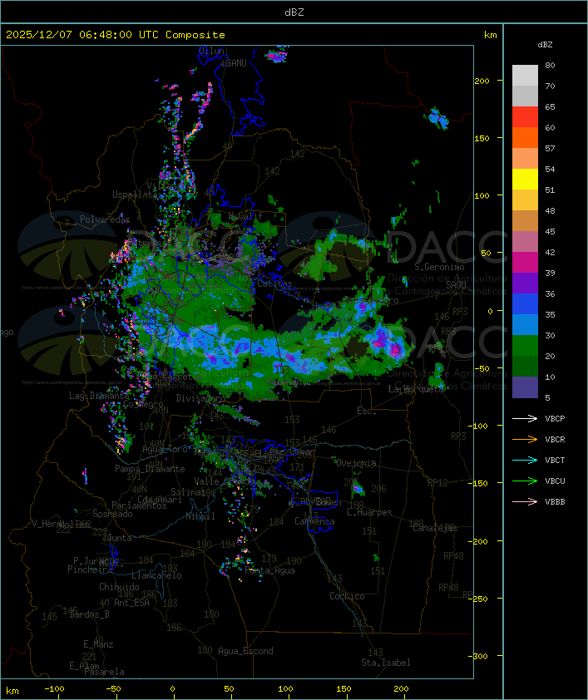Click the E_Manz map label

98,644
